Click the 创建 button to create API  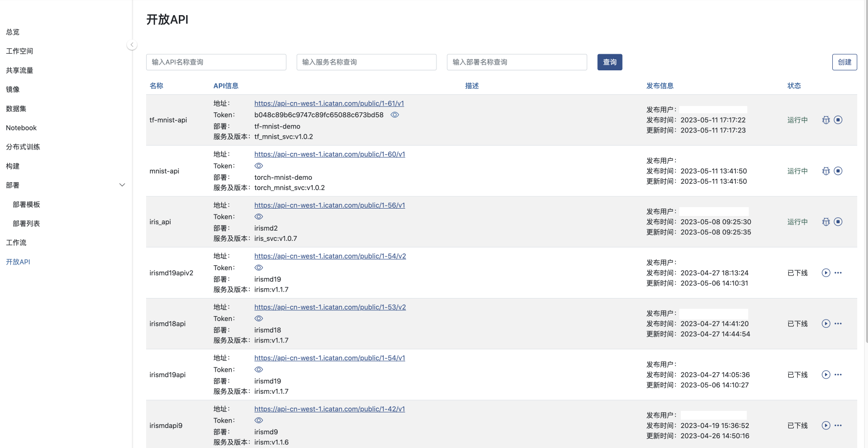pos(844,62)
